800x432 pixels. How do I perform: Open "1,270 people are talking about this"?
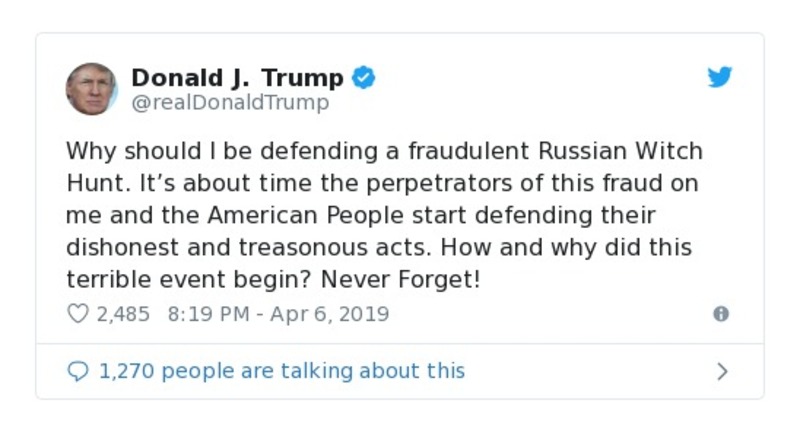click(282, 371)
